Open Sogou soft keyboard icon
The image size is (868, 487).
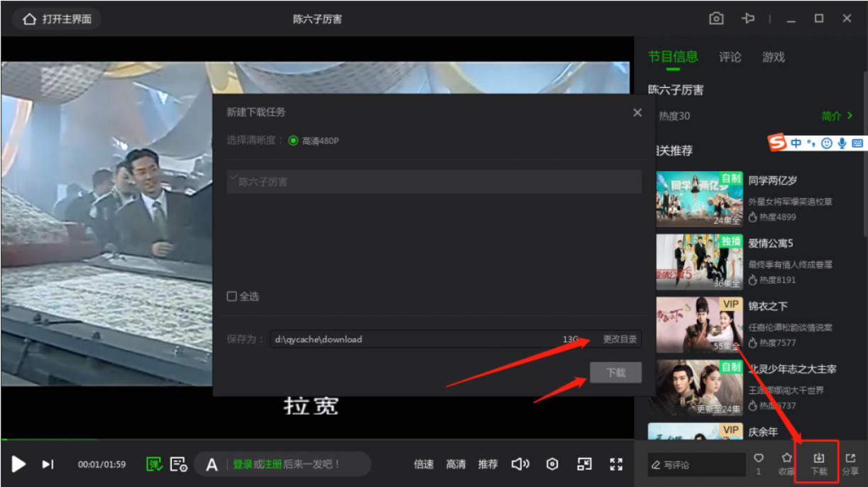click(857, 143)
